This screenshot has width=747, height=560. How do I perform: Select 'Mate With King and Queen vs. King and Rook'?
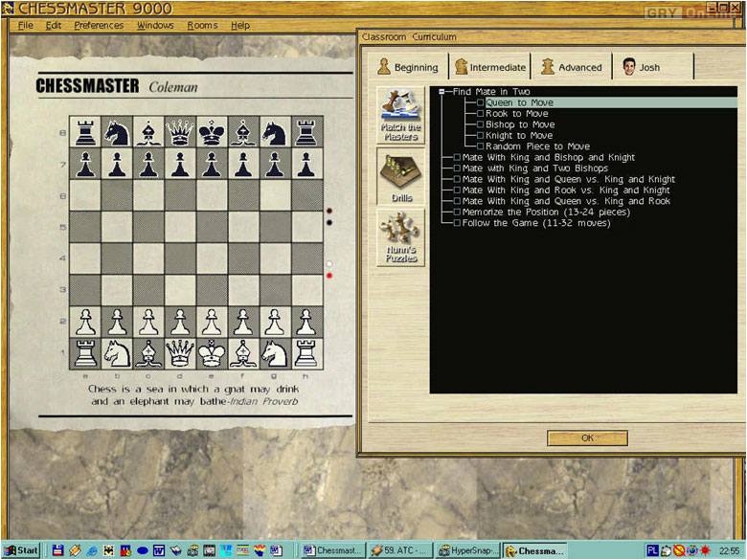pyautogui.click(x=566, y=201)
